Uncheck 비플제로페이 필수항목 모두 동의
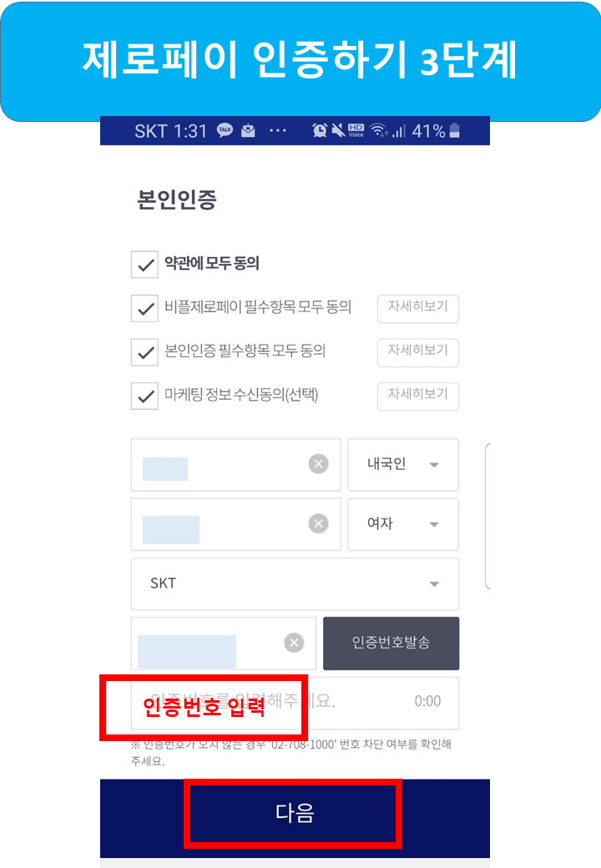Screen dimensions: 601x868 pyautogui.click(x=144, y=308)
